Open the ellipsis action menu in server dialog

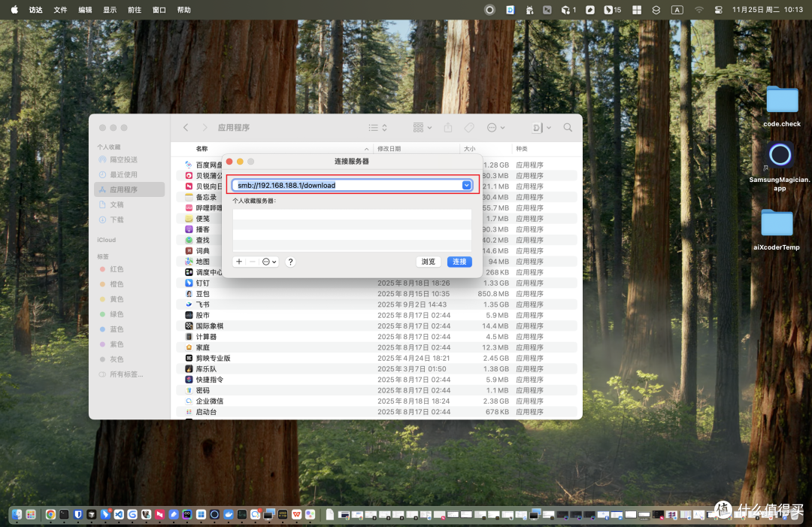point(268,262)
